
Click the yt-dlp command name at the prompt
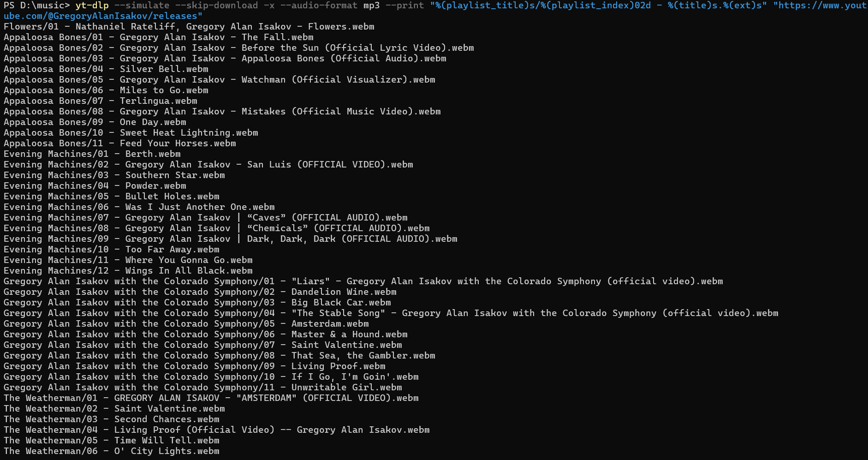pos(92,6)
